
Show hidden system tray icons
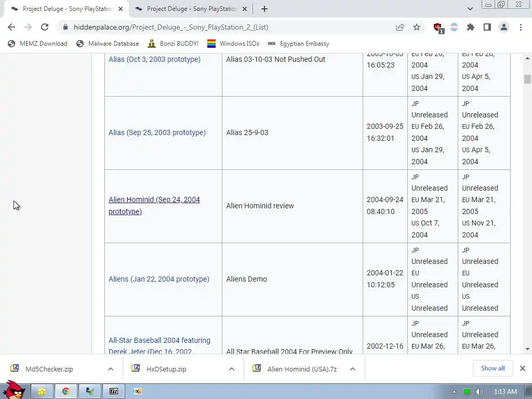(x=454, y=392)
